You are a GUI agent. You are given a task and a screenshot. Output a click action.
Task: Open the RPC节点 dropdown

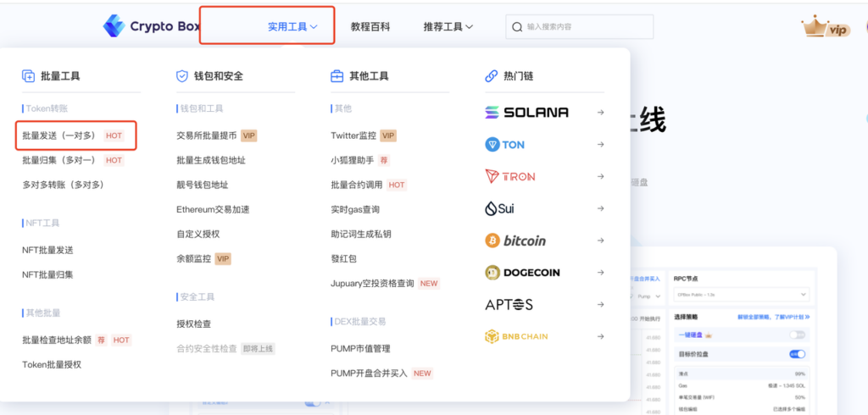pos(742,295)
